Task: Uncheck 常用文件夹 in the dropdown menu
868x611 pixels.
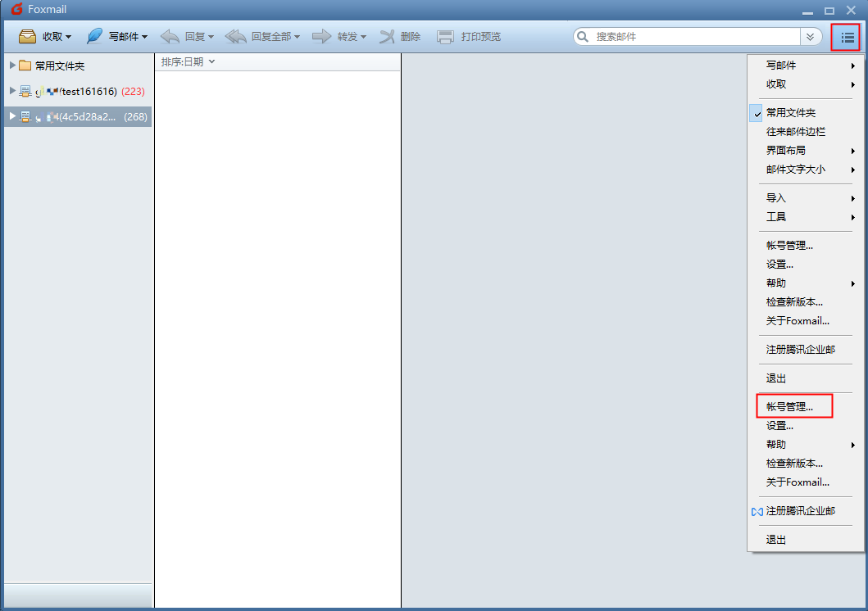Action: (x=790, y=113)
